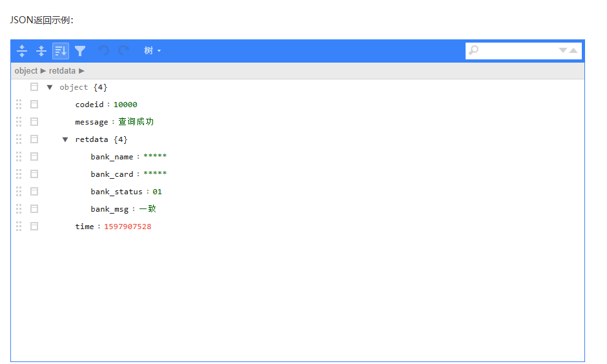607x364 pixels.
Task: Open the filter/transform funnel icon
Action: (80, 51)
